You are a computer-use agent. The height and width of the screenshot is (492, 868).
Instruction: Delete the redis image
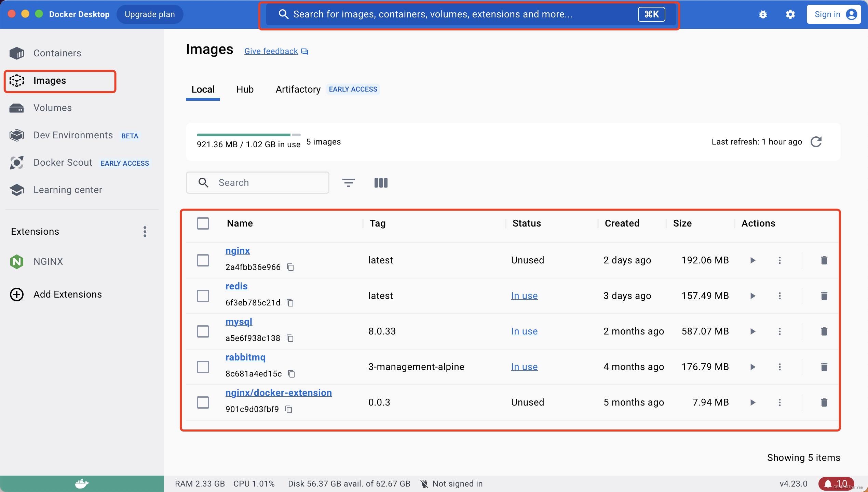pos(824,296)
